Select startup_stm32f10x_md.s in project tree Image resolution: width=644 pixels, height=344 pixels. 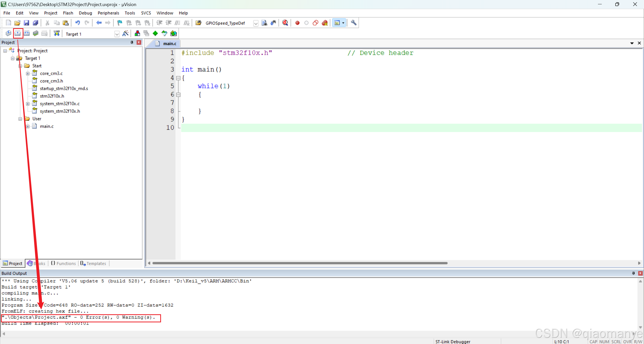[x=64, y=89]
